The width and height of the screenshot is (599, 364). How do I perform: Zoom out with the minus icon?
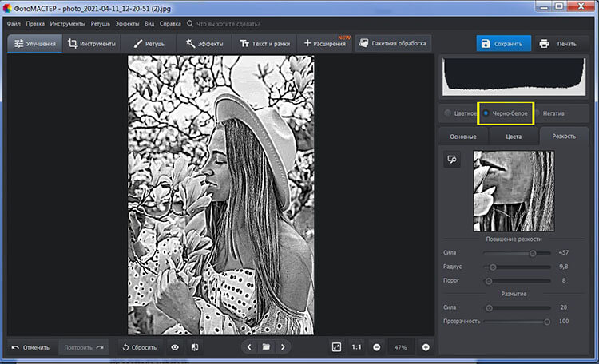(376, 347)
